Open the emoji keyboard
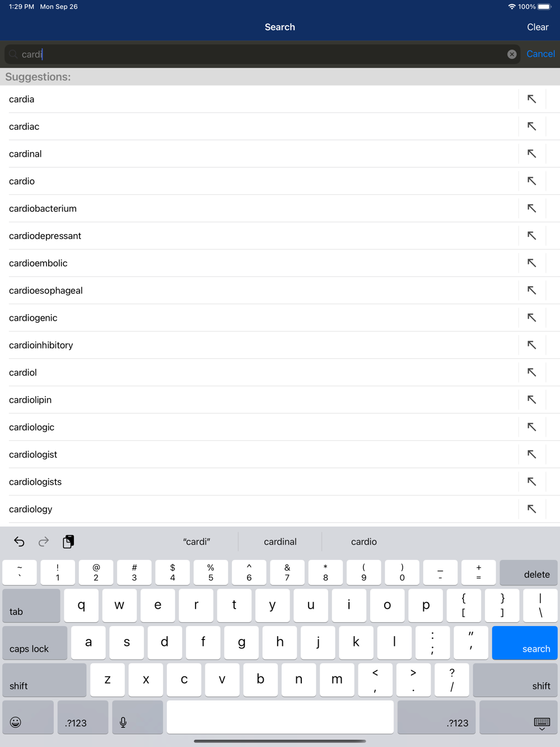560x747 pixels. [x=28, y=717]
